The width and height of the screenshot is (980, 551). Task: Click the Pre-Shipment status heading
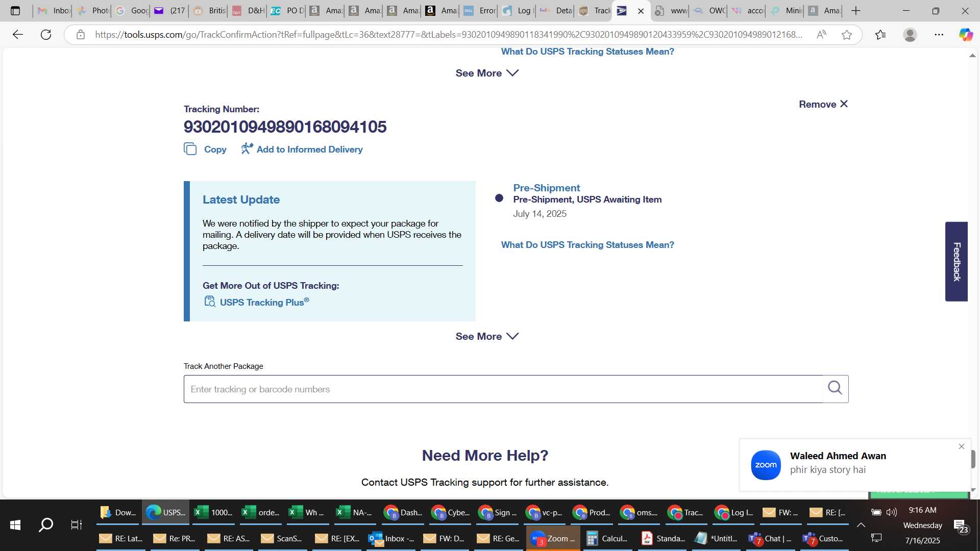[546, 188]
